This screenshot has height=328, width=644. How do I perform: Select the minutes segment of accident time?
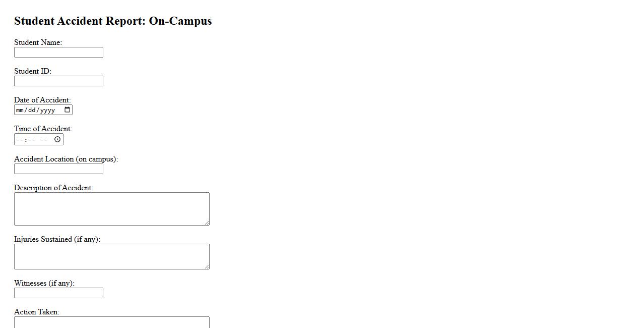32,140
